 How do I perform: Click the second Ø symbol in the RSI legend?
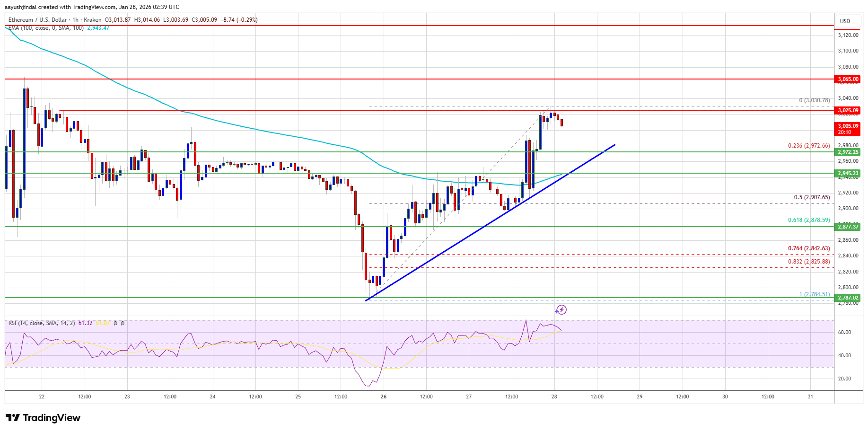click(x=123, y=324)
